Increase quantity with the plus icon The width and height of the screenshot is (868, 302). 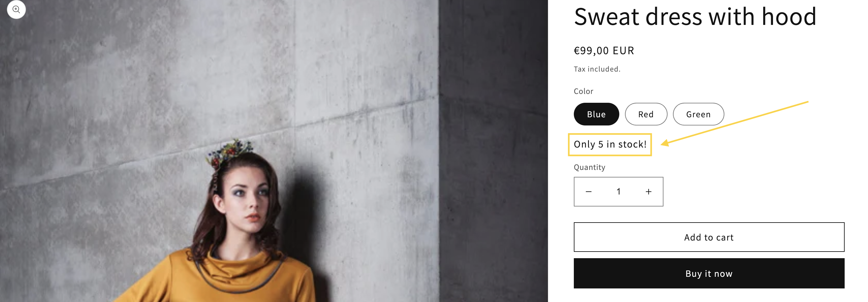[648, 192]
